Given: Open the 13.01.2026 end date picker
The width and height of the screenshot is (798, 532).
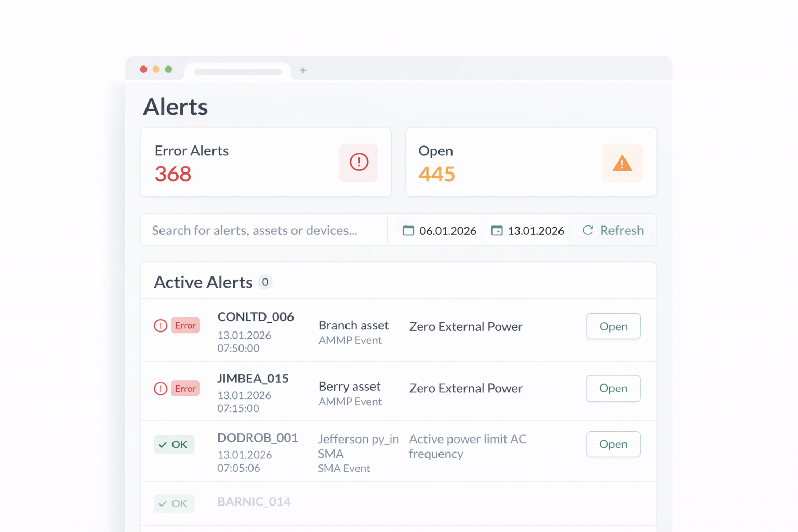Looking at the screenshot, I should (535, 230).
